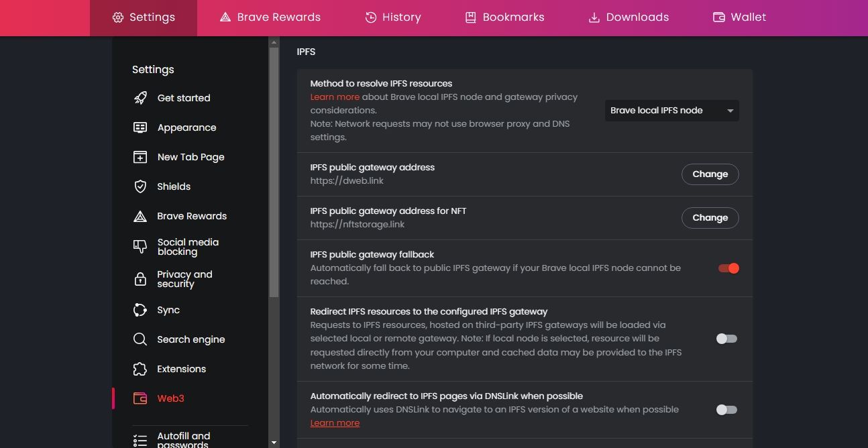868x448 pixels.
Task: Click the Search engine magnifier icon
Action: tap(140, 339)
